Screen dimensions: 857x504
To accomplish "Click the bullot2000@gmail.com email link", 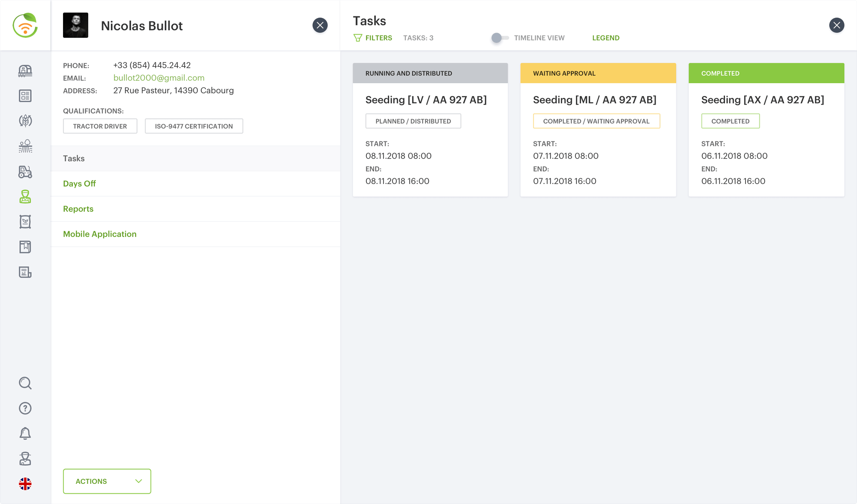I will 159,78.
